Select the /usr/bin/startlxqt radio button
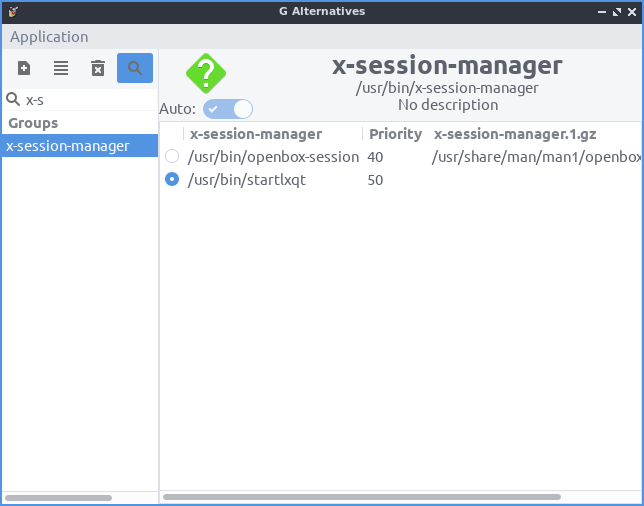644x506 pixels. (x=172, y=180)
